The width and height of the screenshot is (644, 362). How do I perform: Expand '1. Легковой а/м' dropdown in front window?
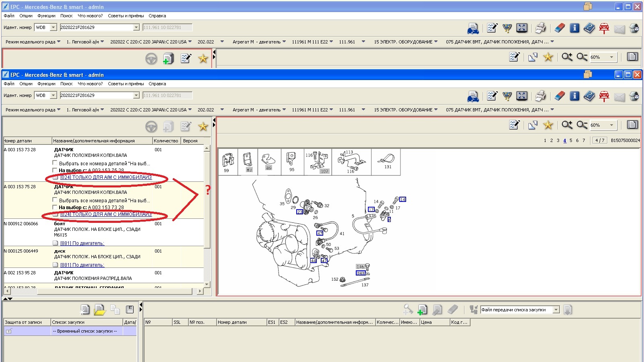[x=102, y=109]
